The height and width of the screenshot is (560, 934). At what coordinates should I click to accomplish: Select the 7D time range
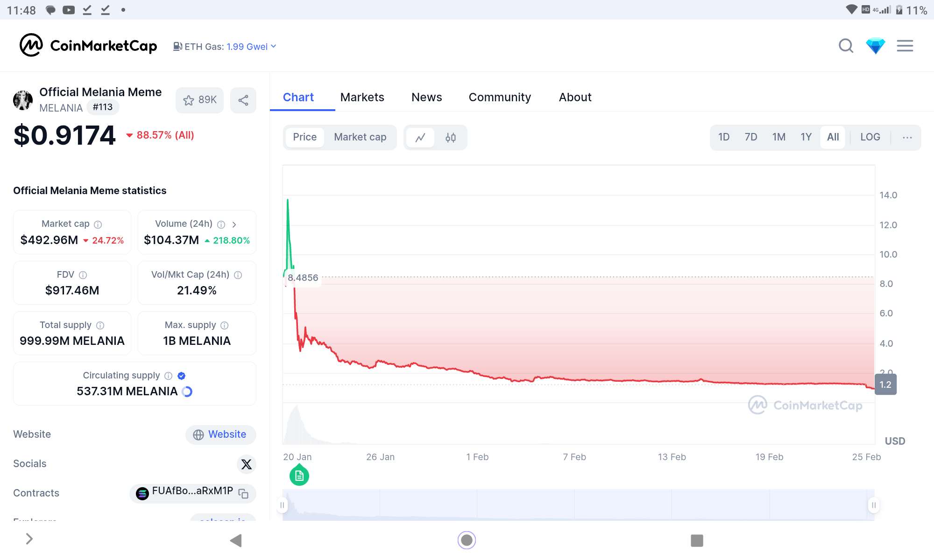click(751, 137)
